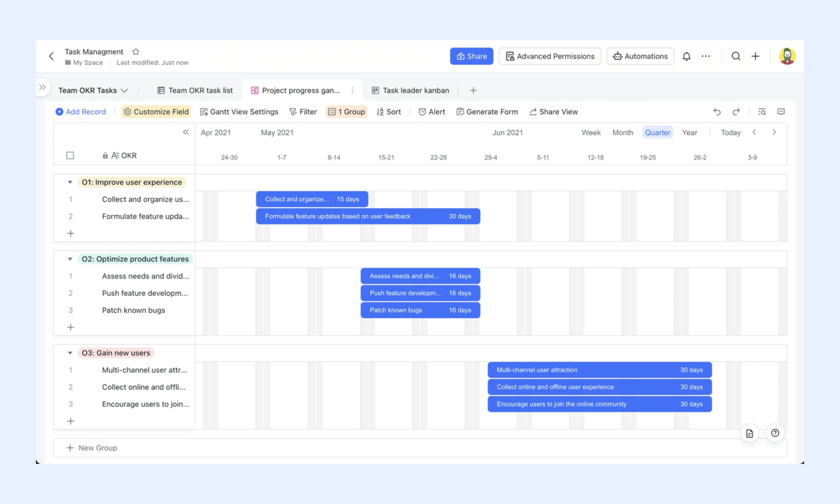Screen dimensions: 840x504
Task: Open find-in-view search icon
Action: pos(761,112)
